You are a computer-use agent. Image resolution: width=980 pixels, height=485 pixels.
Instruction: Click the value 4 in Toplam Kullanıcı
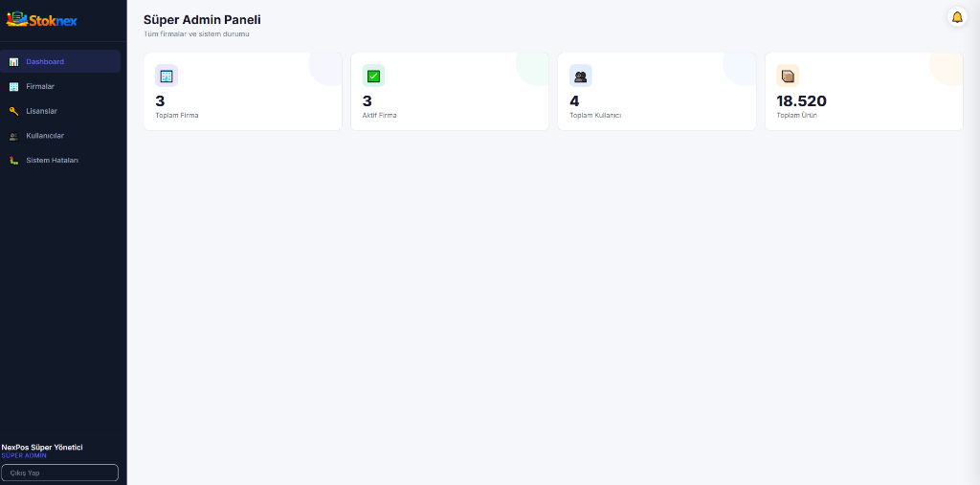pos(574,101)
